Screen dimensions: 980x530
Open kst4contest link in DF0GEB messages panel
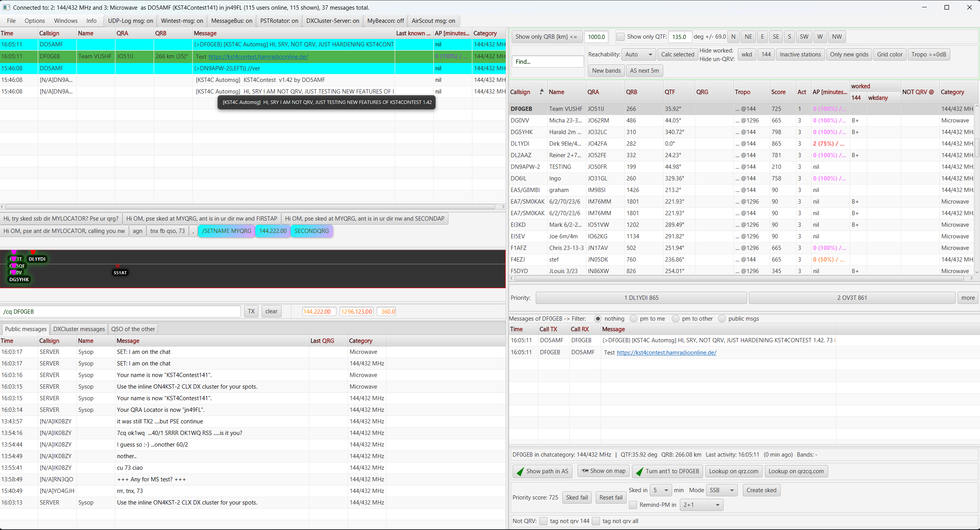click(x=666, y=352)
